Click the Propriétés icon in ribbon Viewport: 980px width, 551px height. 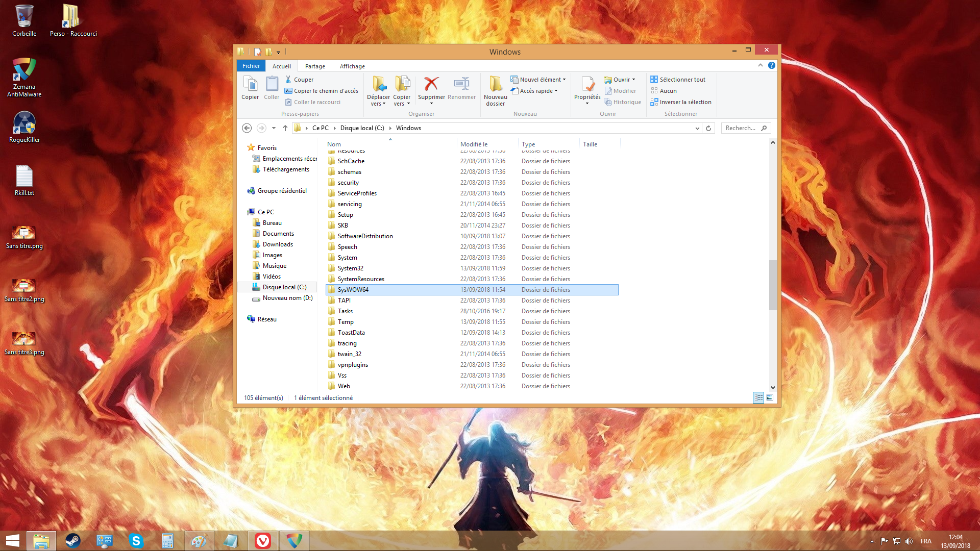point(587,84)
